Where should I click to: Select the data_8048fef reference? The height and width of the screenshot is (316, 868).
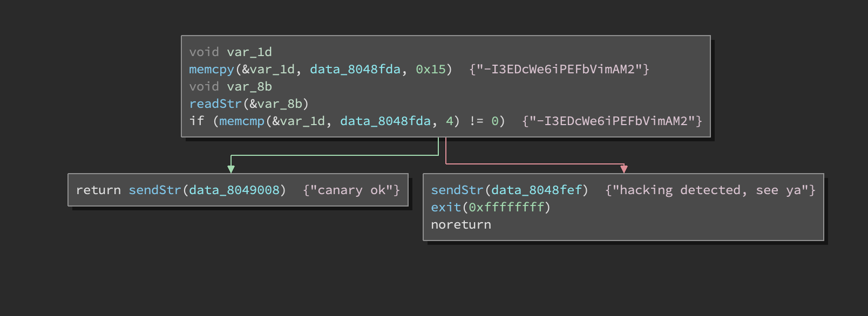pyautogui.click(x=536, y=190)
